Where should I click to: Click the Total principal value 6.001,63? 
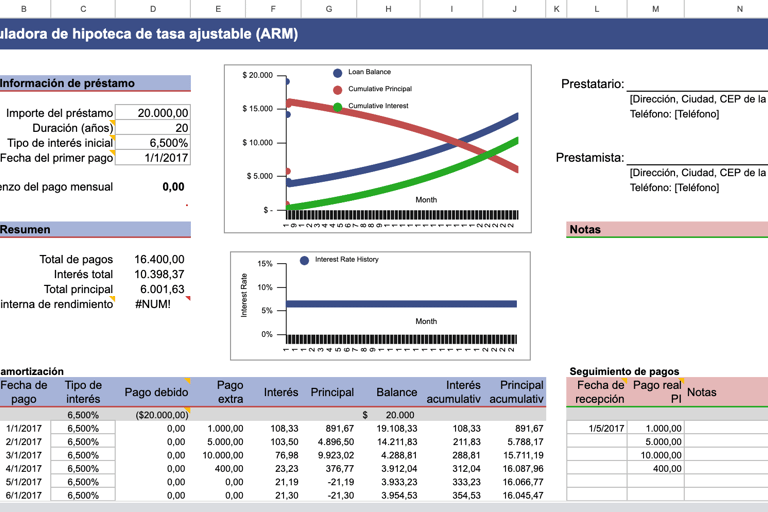162,289
